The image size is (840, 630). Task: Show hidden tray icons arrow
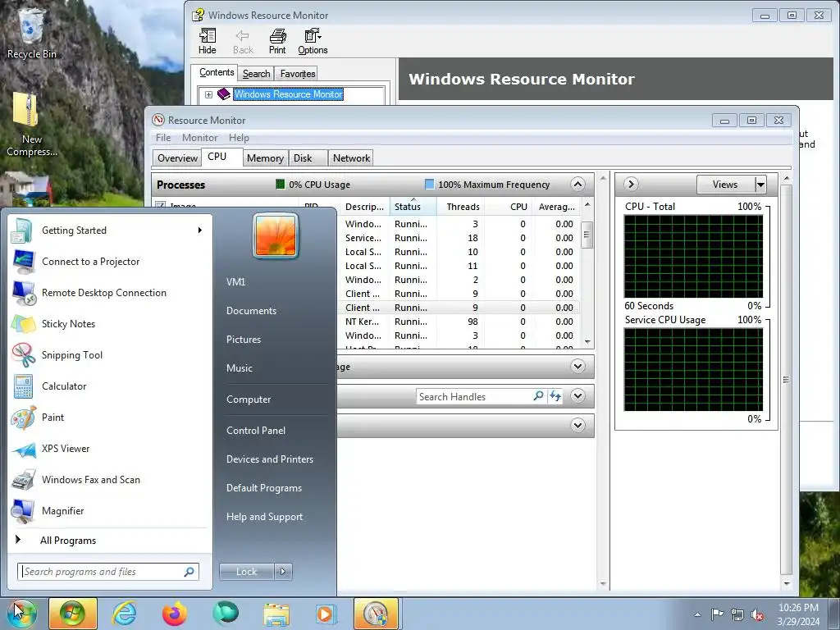coord(697,614)
